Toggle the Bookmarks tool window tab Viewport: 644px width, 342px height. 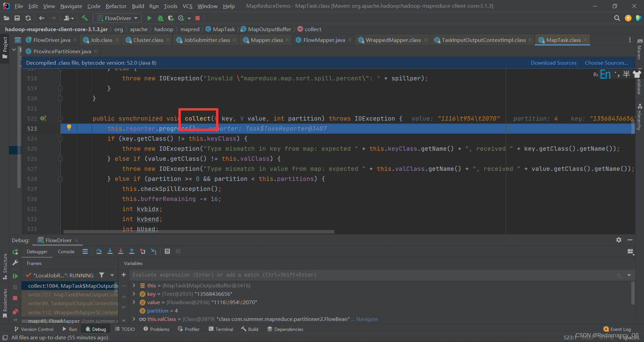point(5,303)
